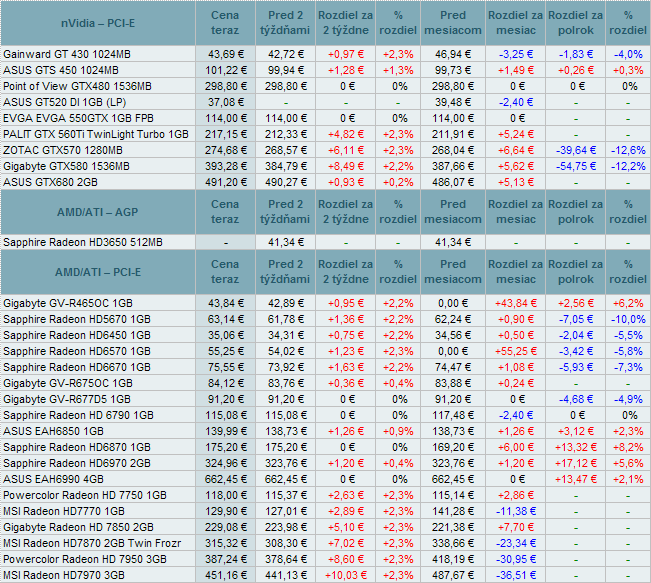Click the '+13,47 €' half-year value for EAH6990
The height and width of the screenshot is (583, 651).
pos(576,479)
